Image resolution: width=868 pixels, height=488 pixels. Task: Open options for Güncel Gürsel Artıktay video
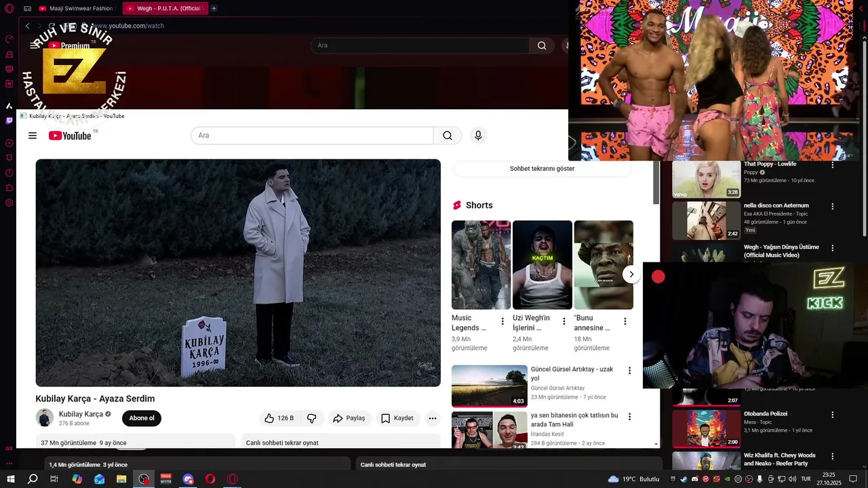(x=629, y=371)
